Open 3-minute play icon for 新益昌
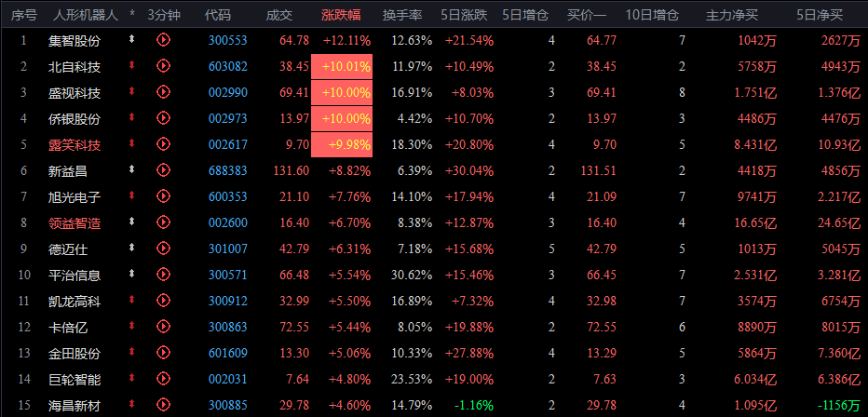 pos(163,169)
